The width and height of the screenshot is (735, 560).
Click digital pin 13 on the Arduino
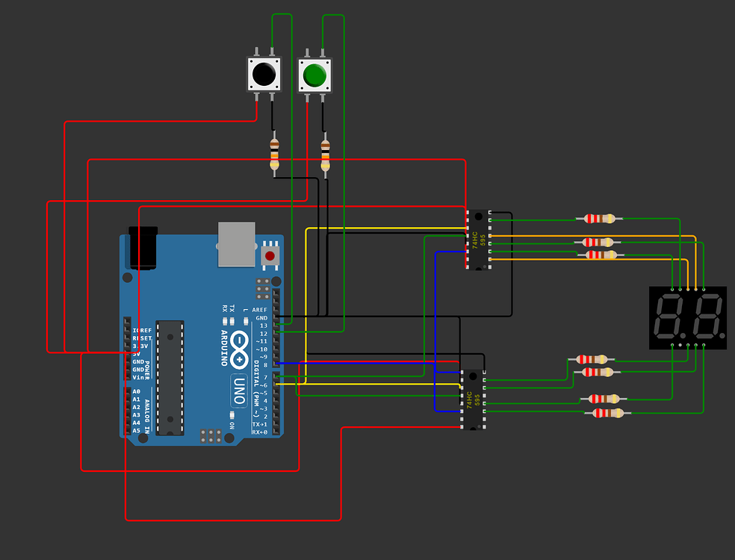tap(275, 324)
